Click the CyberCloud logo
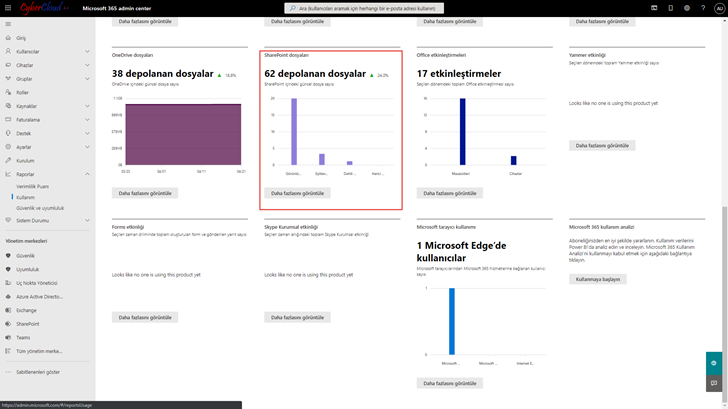728x409 pixels. coord(45,8)
